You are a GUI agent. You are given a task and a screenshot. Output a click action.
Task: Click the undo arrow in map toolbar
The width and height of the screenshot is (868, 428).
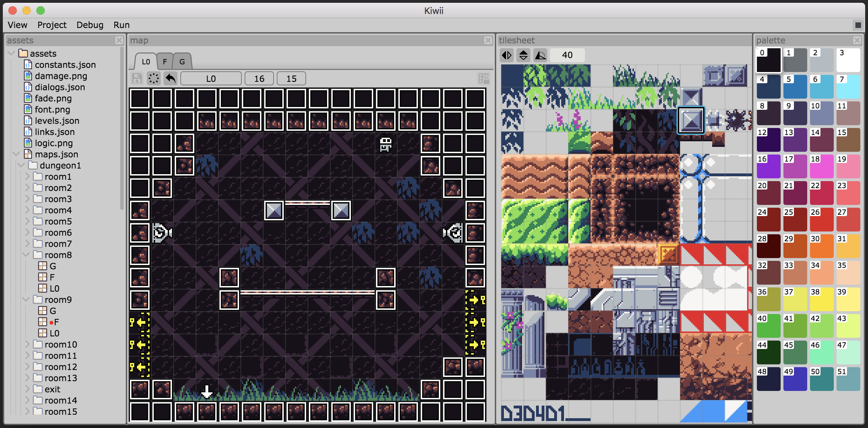[x=171, y=78]
